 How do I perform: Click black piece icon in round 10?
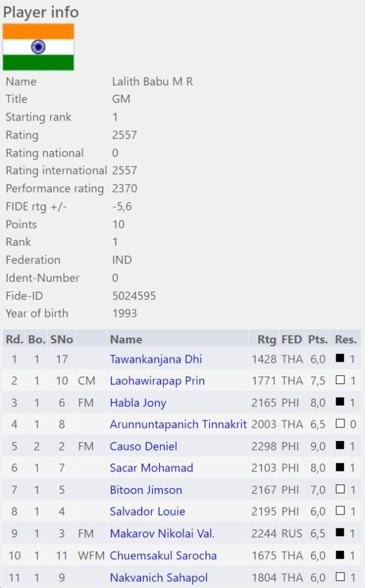coord(340,555)
